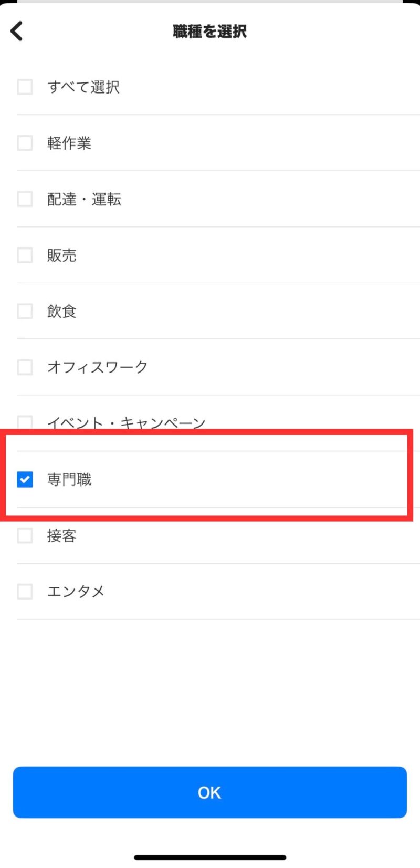
Task: Uncheck the 専門職 checkbox
Action: (x=25, y=479)
